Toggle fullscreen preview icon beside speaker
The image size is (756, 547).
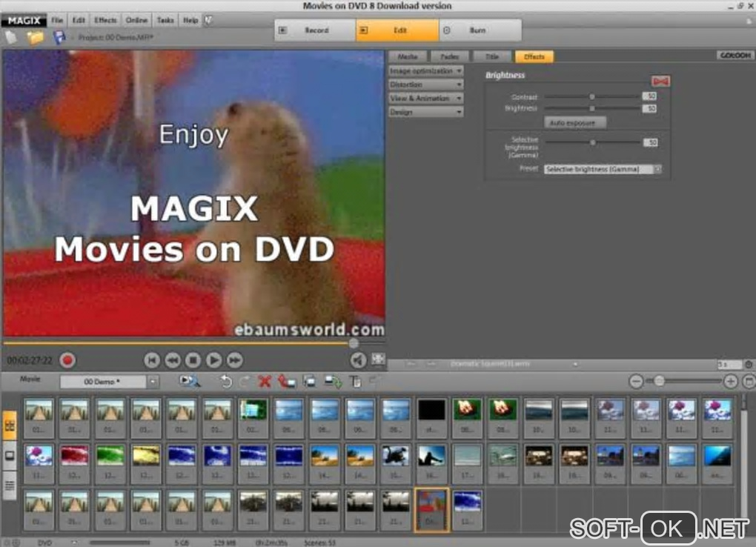[378, 359]
